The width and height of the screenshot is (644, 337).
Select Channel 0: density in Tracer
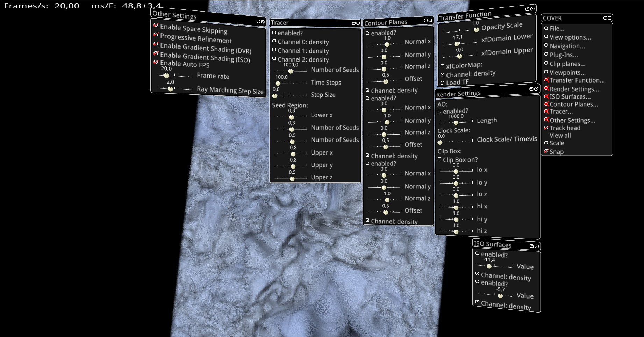[303, 42]
